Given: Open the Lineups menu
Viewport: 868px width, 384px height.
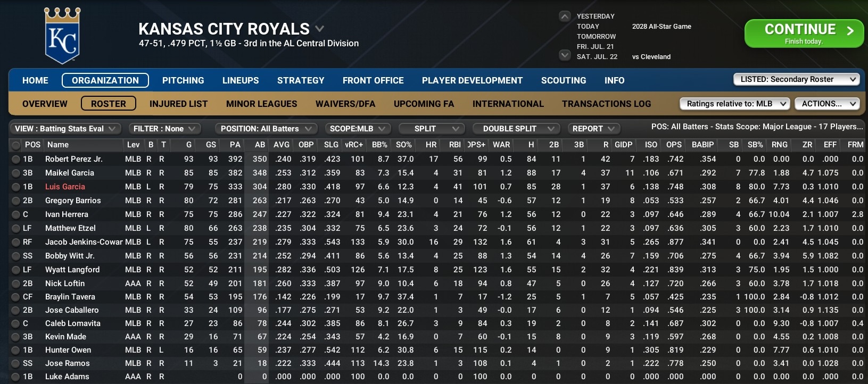Looking at the screenshot, I should (x=241, y=80).
